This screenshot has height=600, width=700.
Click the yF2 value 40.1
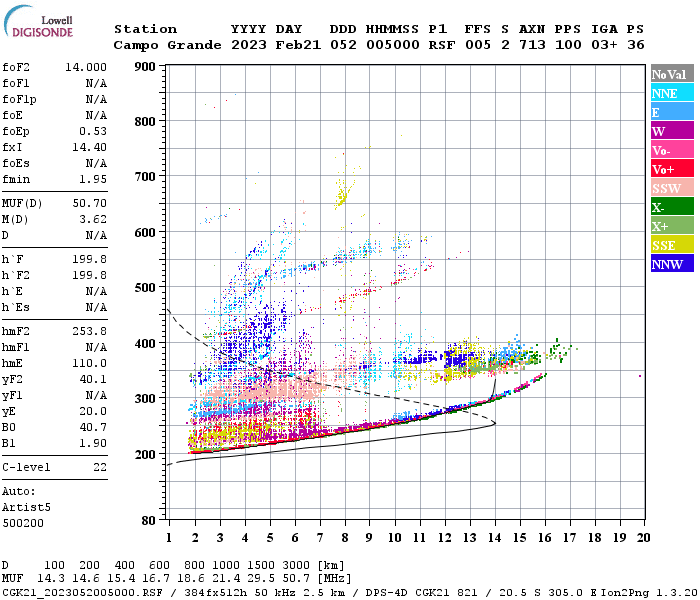(x=93, y=379)
